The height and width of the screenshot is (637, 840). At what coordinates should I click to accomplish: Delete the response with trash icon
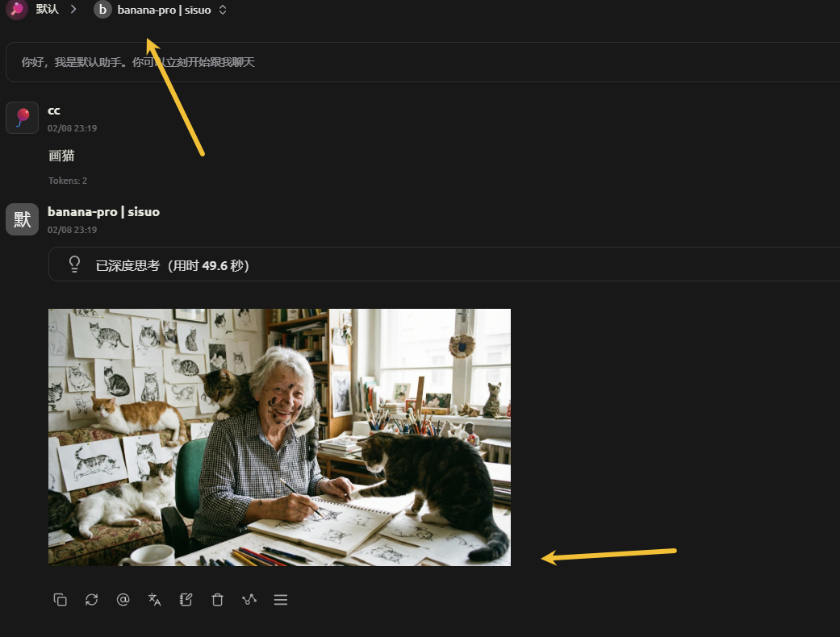pyautogui.click(x=217, y=600)
